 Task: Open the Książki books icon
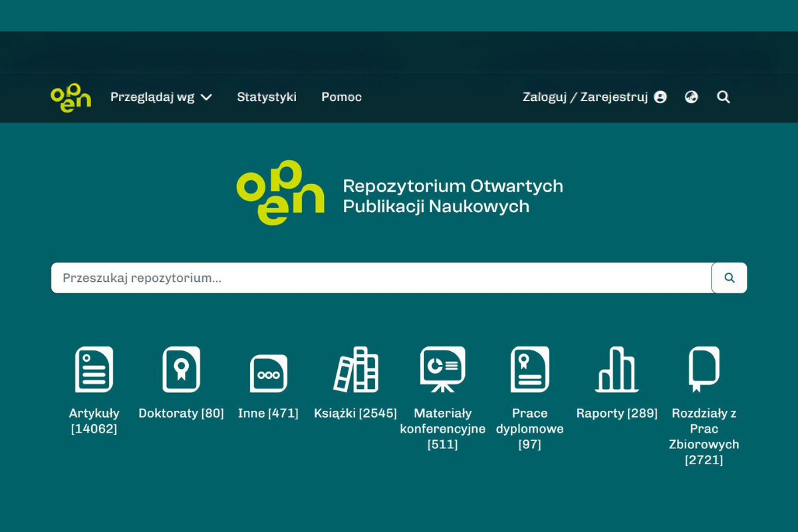point(356,369)
